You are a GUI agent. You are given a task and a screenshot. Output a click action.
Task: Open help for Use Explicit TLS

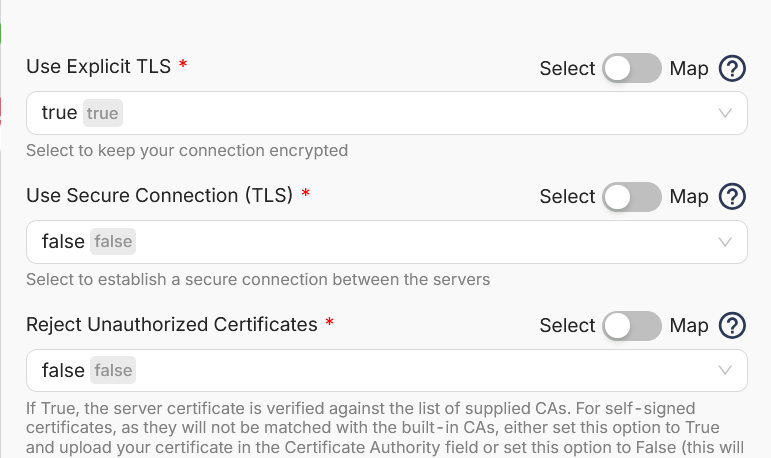pos(732,68)
